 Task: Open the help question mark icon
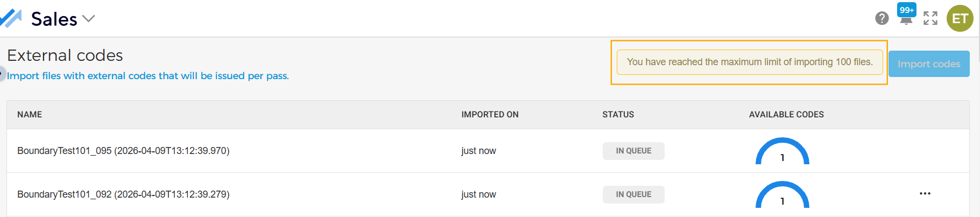[882, 18]
